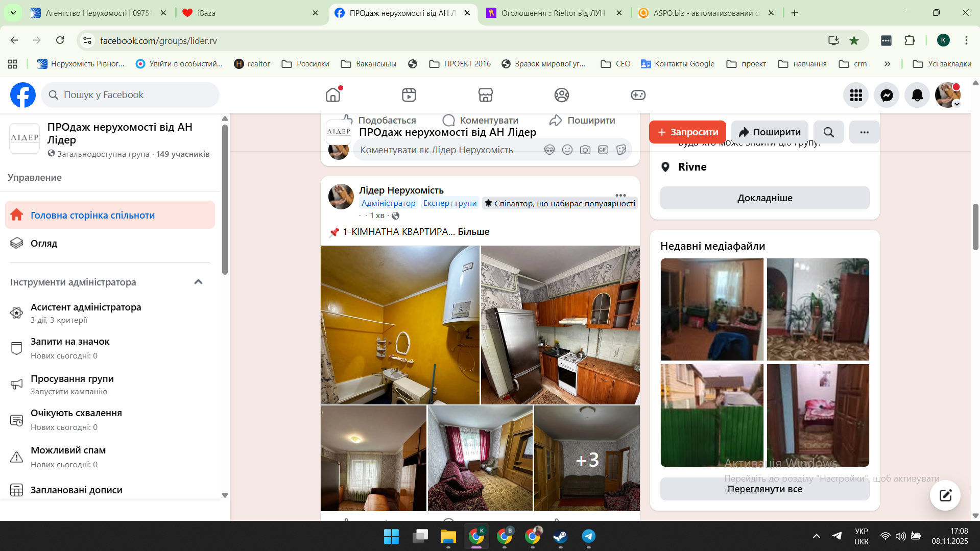Open the post's three-dot options menu

[620, 195]
